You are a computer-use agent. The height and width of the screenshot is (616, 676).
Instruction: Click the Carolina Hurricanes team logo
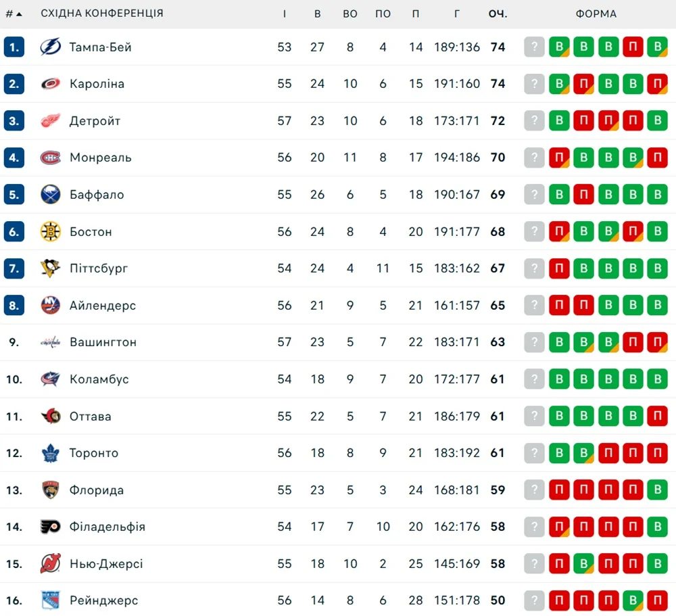(x=51, y=84)
